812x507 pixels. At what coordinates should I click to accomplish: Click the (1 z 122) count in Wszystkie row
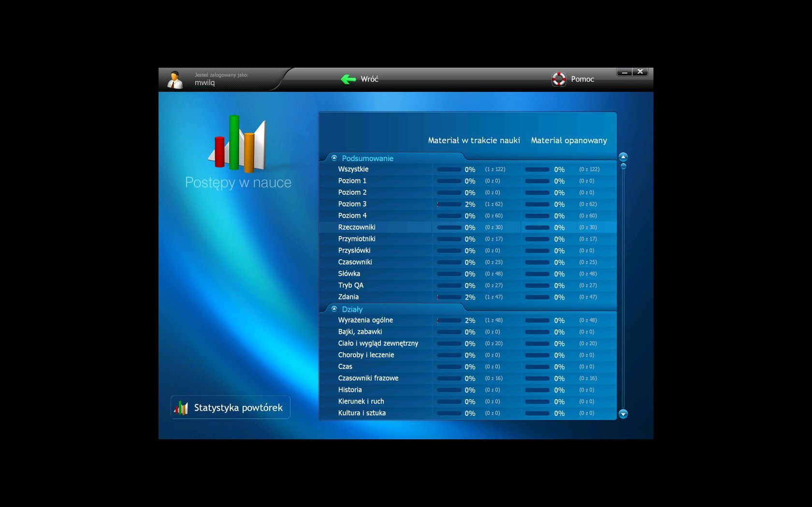pos(495,169)
